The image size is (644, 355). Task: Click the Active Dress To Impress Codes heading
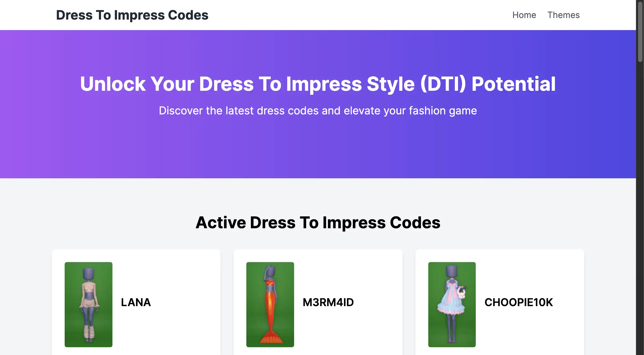(x=318, y=222)
